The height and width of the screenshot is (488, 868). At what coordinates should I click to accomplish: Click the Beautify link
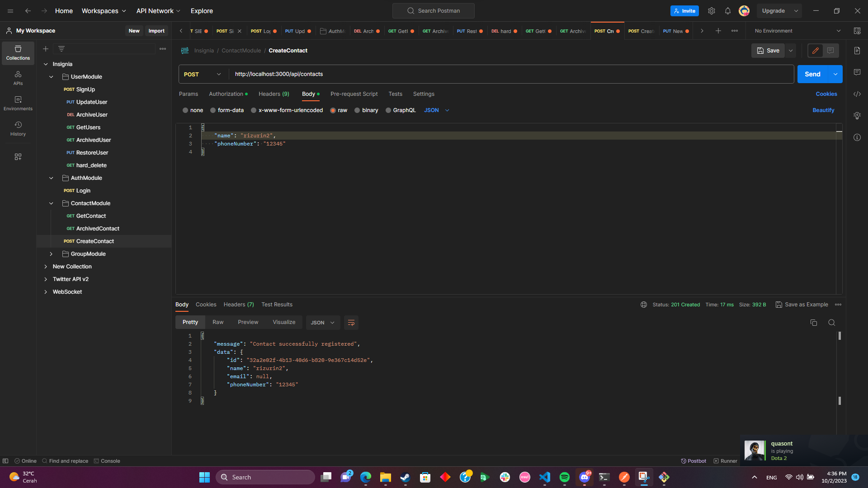click(x=823, y=110)
